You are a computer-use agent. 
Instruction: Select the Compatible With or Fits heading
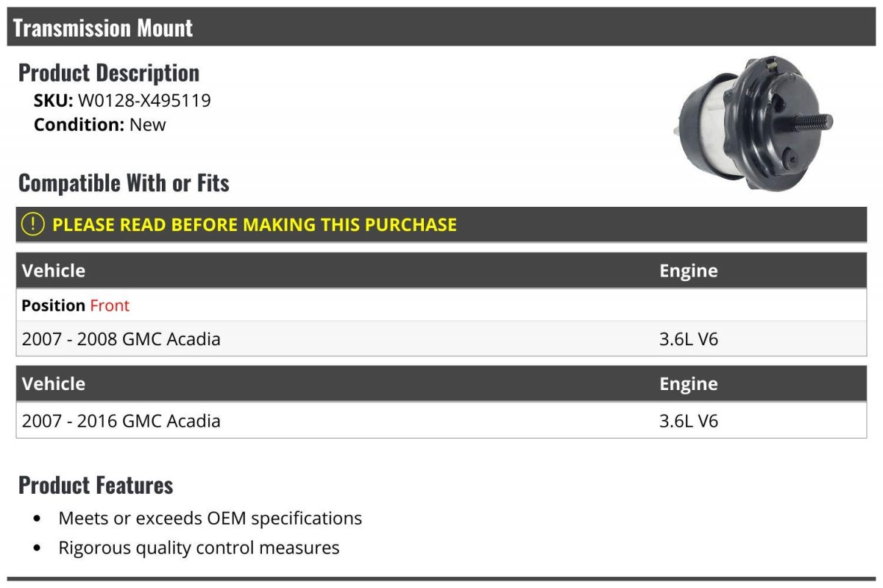pyautogui.click(x=124, y=183)
